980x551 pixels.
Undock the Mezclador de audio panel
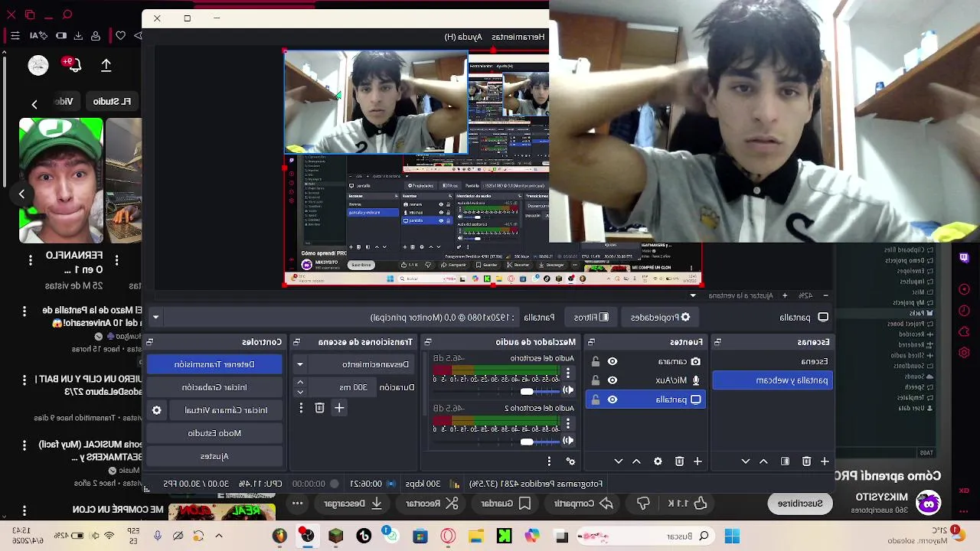click(428, 342)
